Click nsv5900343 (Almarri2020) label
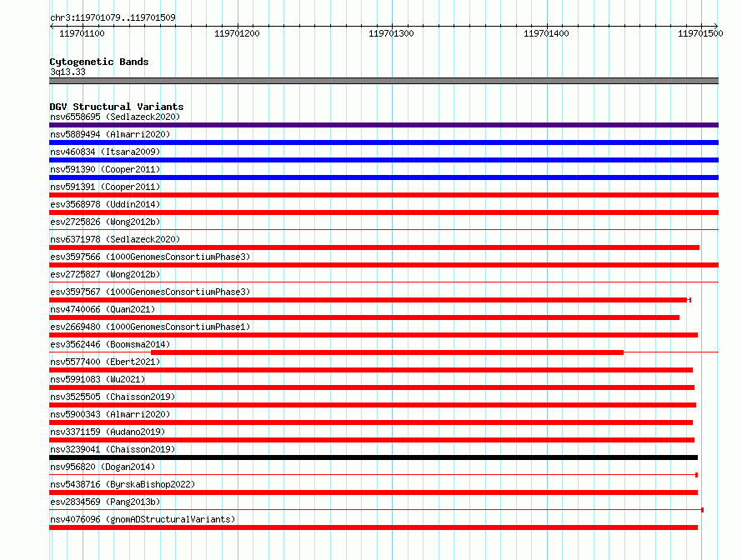 [x=110, y=414]
